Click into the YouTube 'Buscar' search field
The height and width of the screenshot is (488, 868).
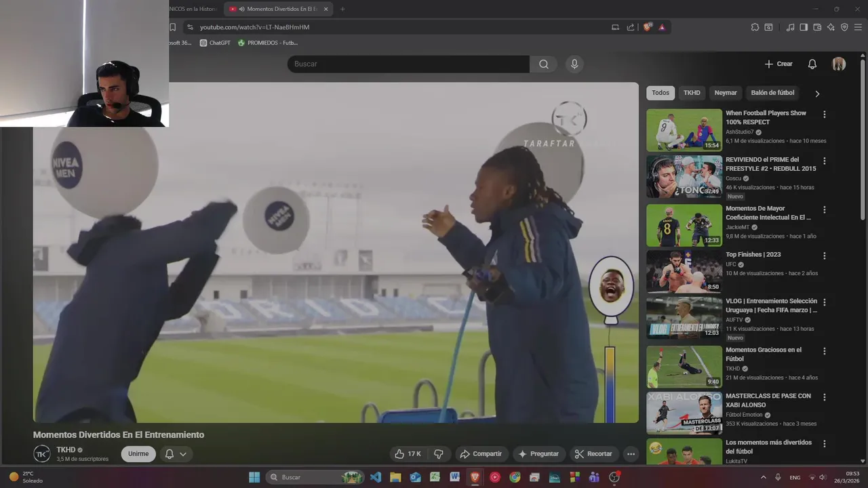[x=408, y=64]
